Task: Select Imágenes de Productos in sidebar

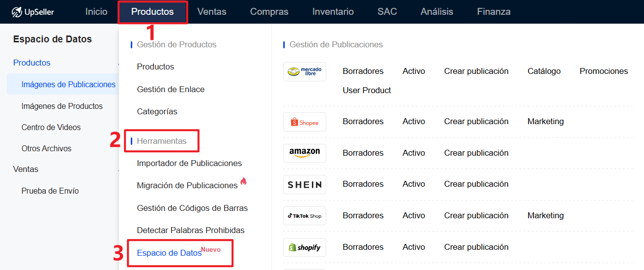Action: coord(62,106)
